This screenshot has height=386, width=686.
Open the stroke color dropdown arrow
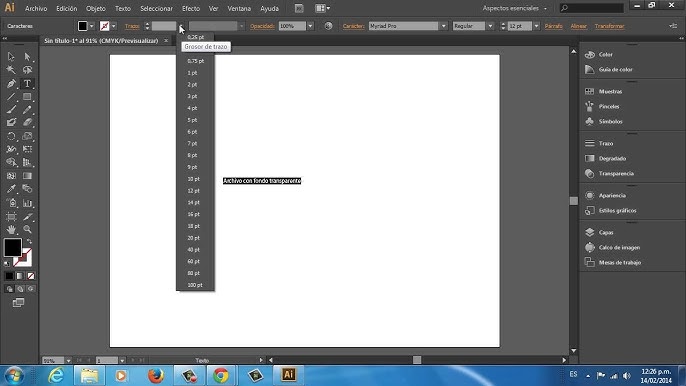pyautogui.click(x=114, y=26)
